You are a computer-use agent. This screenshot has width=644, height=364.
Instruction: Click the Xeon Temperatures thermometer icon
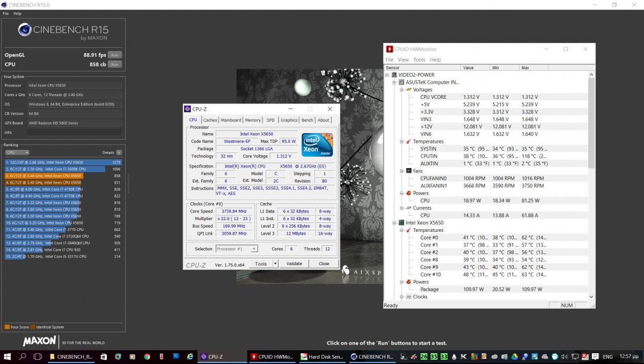point(409,230)
